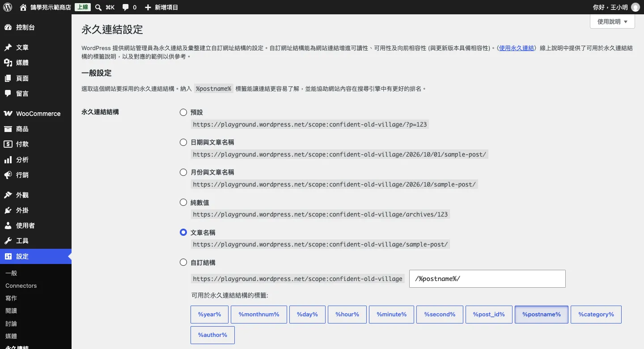Insert the %monthnum% tag button
The image size is (644, 349).
tap(259, 315)
